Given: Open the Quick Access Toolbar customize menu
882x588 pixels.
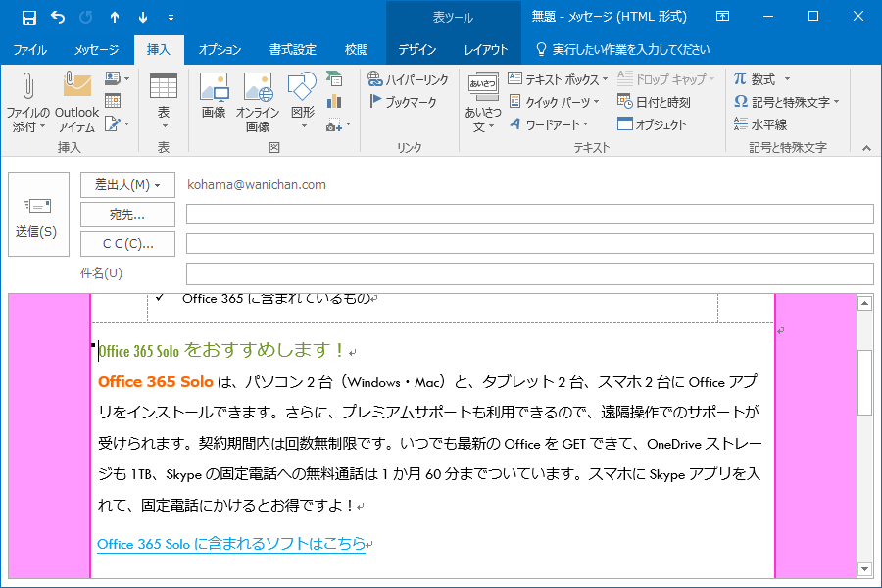Looking at the screenshot, I should [x=171, y=18].
